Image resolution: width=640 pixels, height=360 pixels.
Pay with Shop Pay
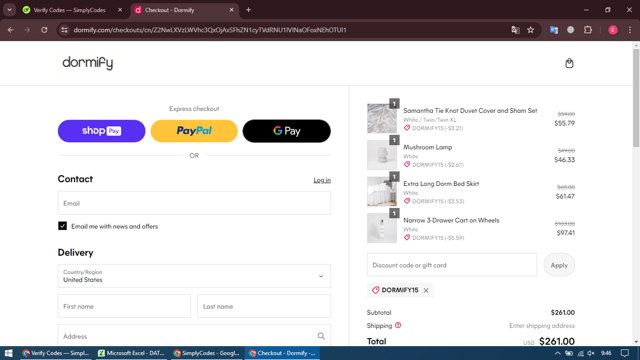click(101, 131)
